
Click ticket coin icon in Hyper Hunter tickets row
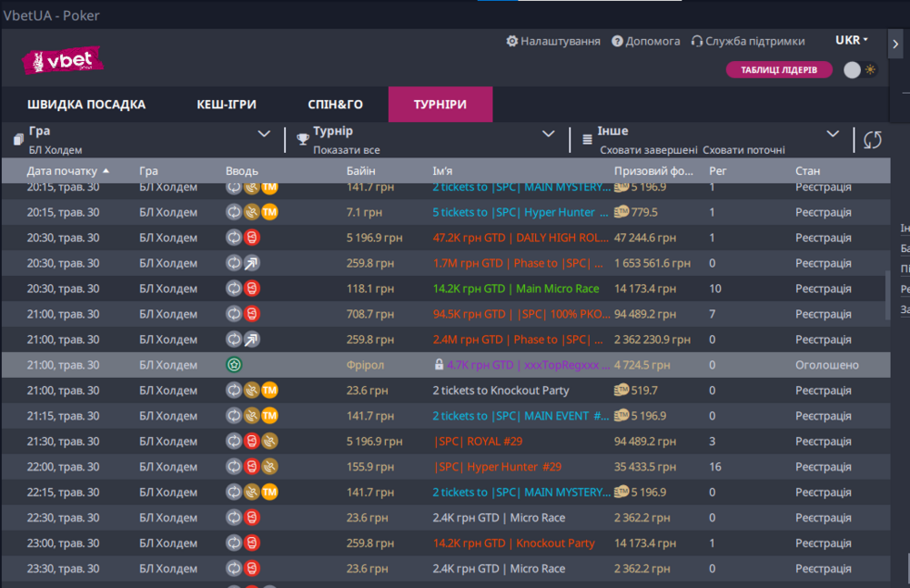[622, 212]
